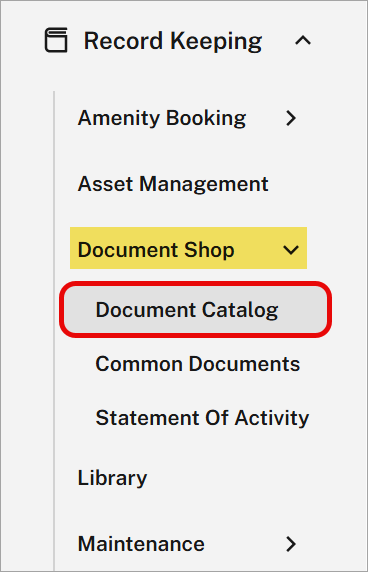The width and height of the screenshot is (368, 572).
Task: Open Document Catalog
Action: (x=195, y=310)
